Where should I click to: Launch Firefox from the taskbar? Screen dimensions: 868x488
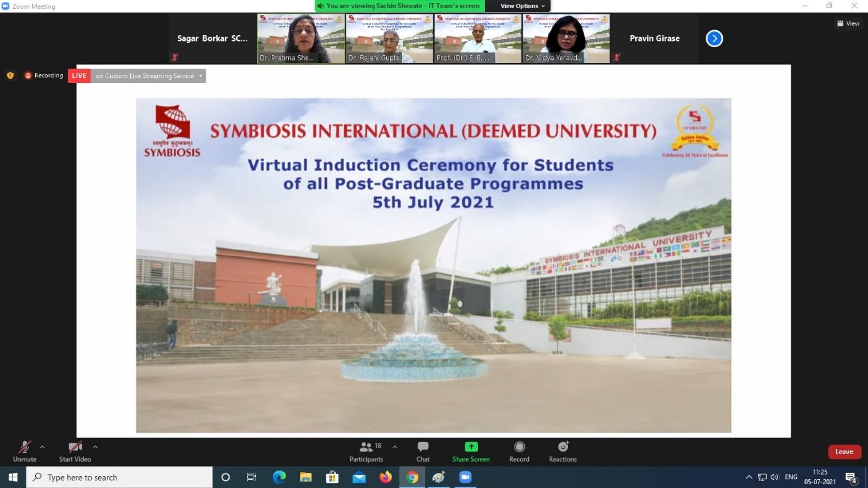(x=386, y=477)
